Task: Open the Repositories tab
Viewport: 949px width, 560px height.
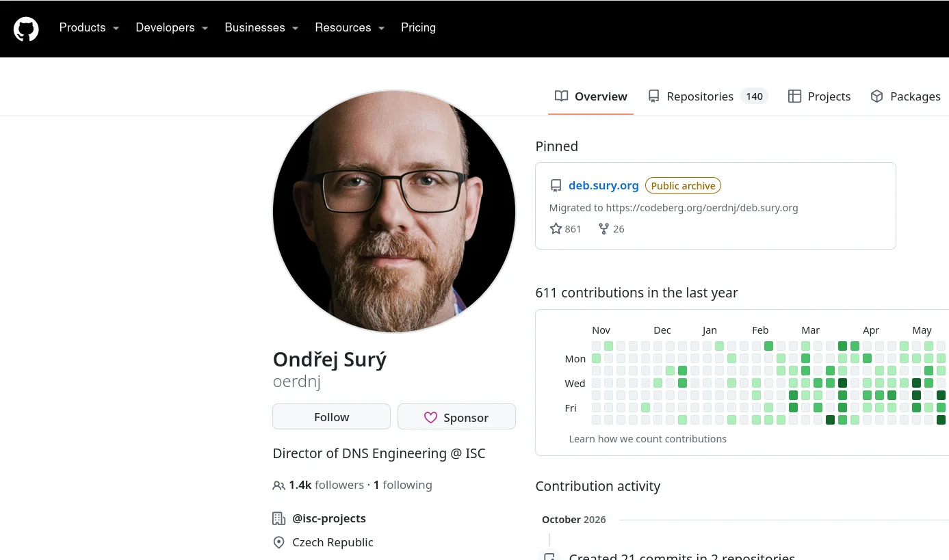Action: click(707, 96)
